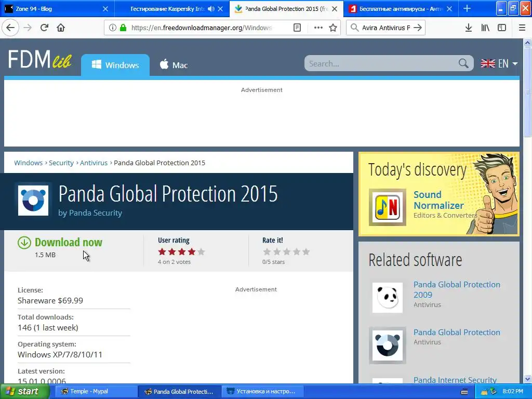Rate it with the fifth star
Image resolution: width=532 pixels, height=399 pixels.
point(306,252)
